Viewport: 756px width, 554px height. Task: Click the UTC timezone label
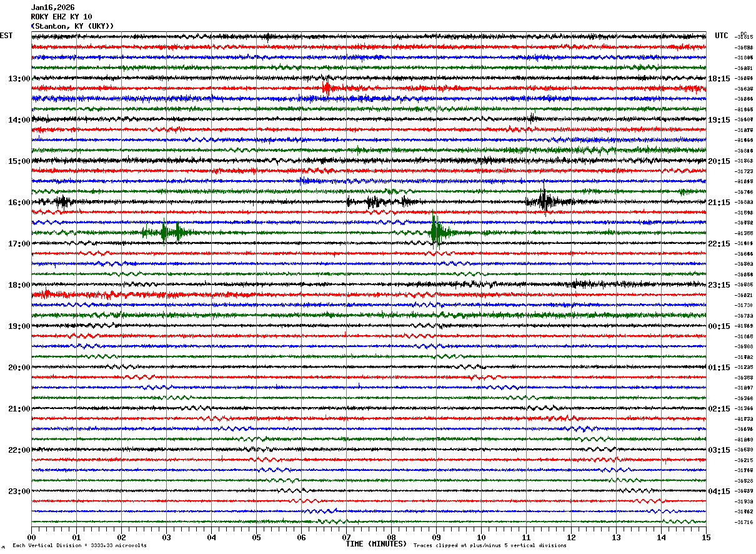tap(722, 36)
